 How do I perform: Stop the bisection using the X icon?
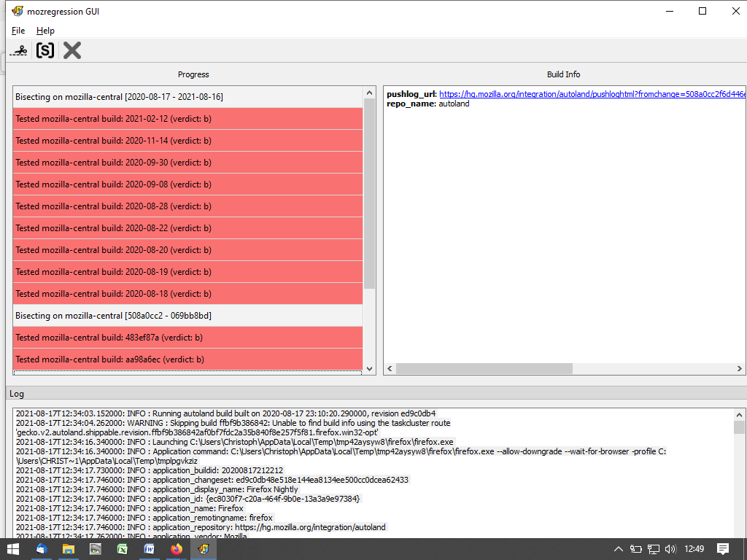pyautogui.click(x=71, y=50)
